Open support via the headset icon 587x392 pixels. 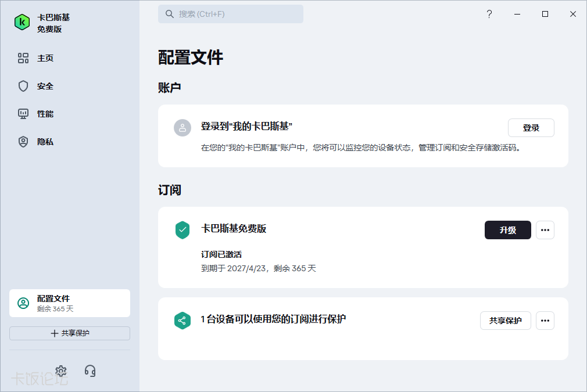(x=90, y=371)
